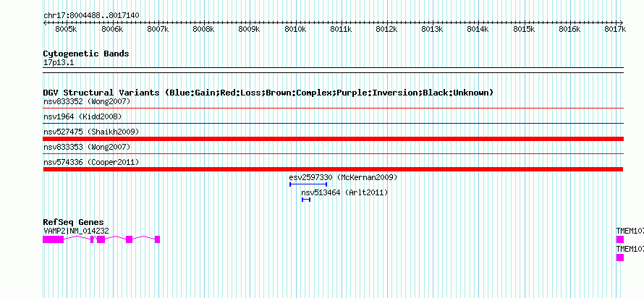This screenshot has width=644, height=298.
Task: Click the RefSeq Genes track title
Action: [74, 222]
